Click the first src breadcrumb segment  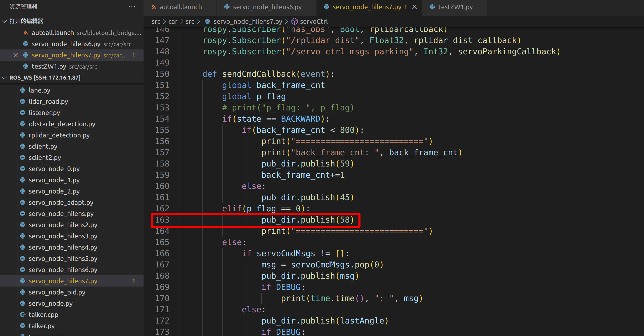tap(156, 21)
